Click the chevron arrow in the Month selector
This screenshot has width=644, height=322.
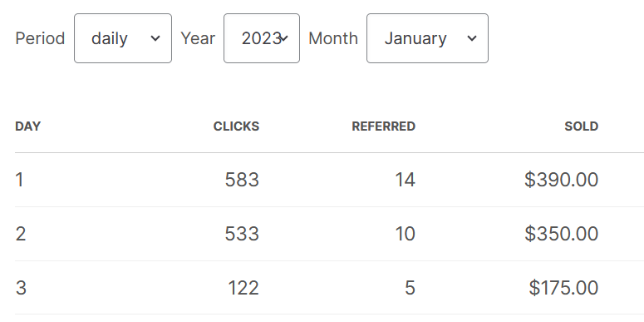[x=472, y=38]
